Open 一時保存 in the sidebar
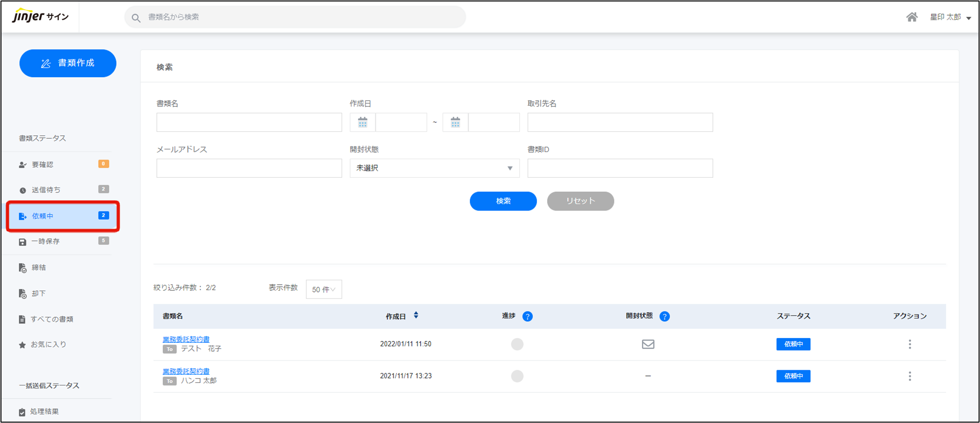The height and width of the screenshot is (423, 980). pyautogui.click(x=45, y=241)
